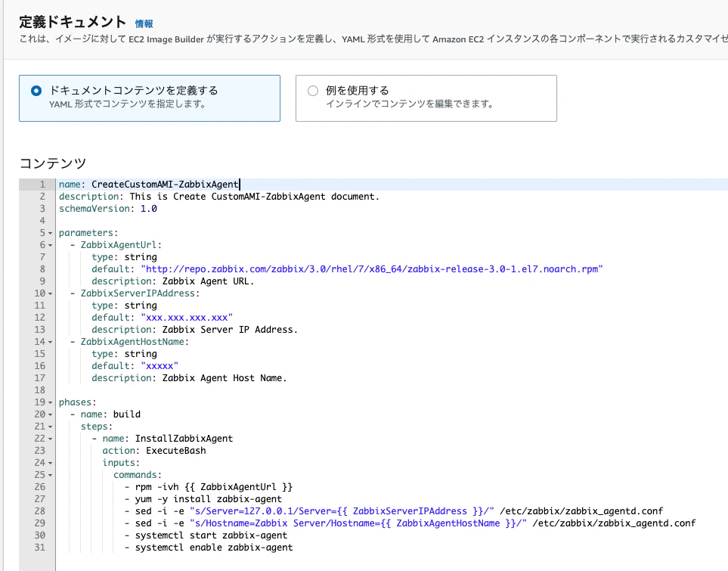The width and height of the screenshot is (728, 571).
Task: Click the 'systemctl start zabbix-agent' command
Action: coord(211,535)
